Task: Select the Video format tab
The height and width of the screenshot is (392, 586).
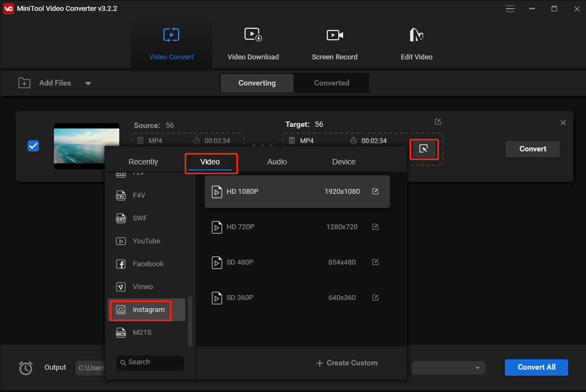Action: (210, 162)
